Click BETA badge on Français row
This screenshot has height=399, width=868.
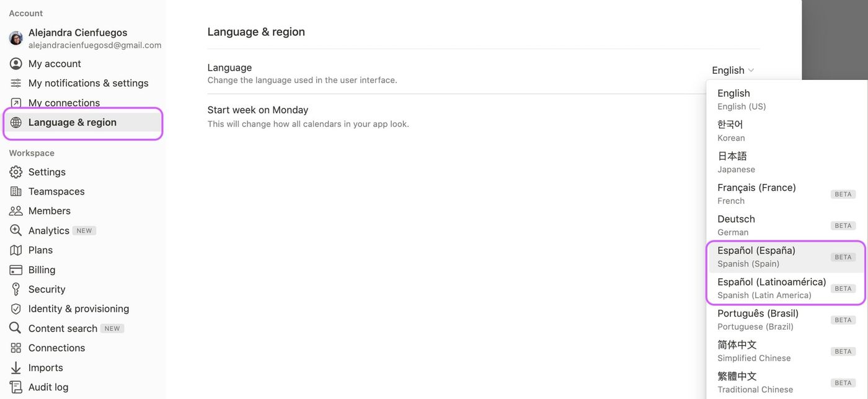tap(843, 195)
